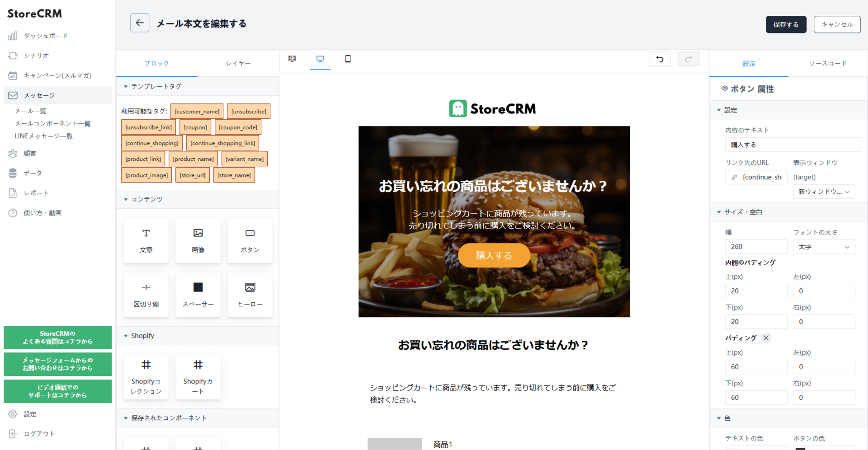Click the キャンセル button
This screenshot has height=450, width=868.
[x=837, y=24]
